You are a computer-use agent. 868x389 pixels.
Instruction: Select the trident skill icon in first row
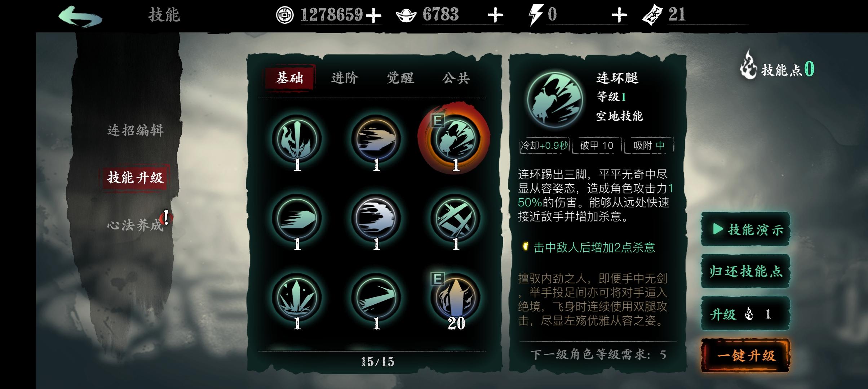tap(297, 139)
